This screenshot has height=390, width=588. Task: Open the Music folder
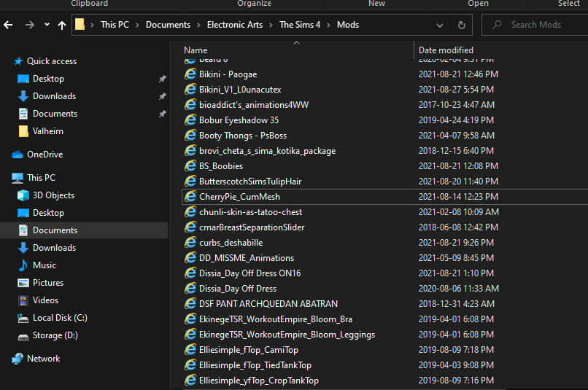45,265
